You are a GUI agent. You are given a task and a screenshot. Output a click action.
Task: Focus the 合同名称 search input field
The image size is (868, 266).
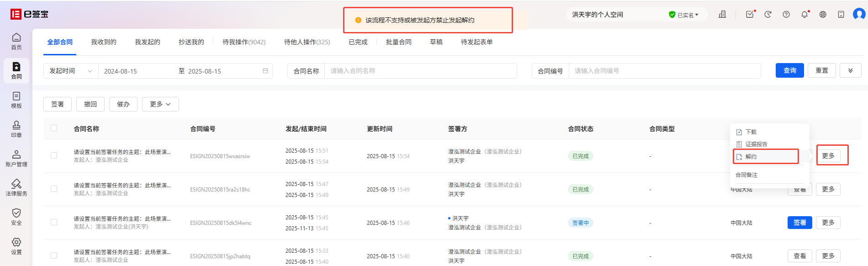click(x=420, y=71)
